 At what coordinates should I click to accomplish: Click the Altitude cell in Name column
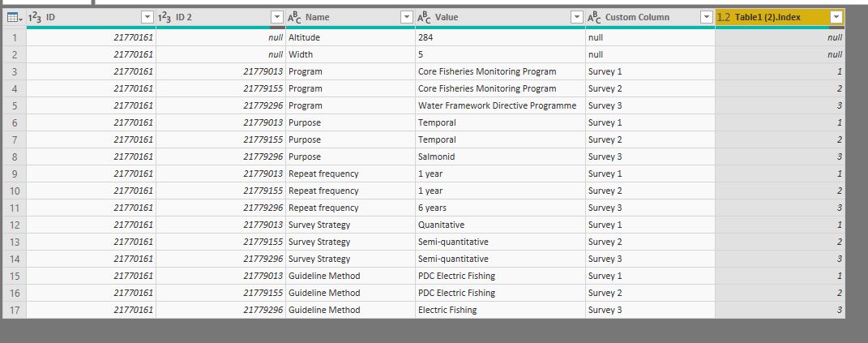350,37
